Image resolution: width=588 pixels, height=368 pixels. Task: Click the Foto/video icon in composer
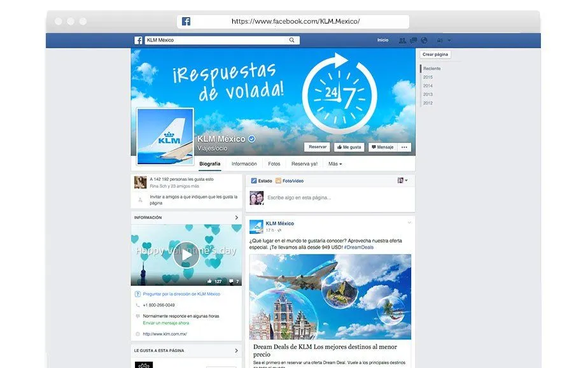[278, 181]
